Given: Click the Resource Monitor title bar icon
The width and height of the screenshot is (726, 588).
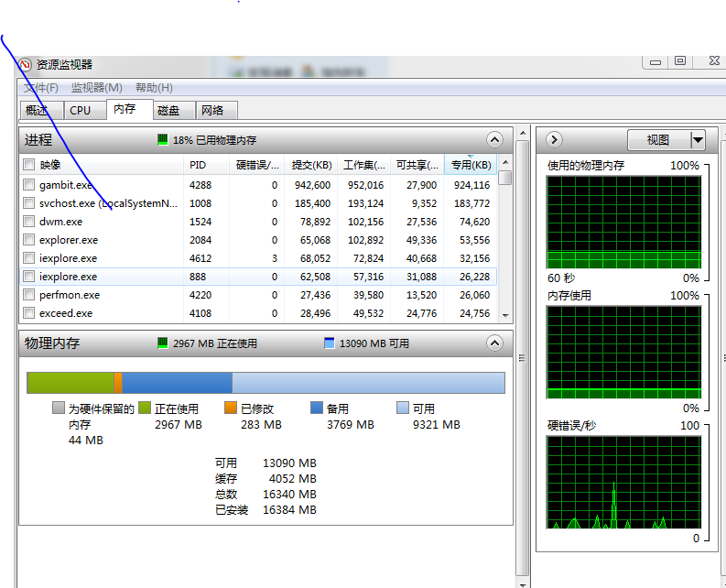Looking at the screenshot, I should click(x=26, y=65).
